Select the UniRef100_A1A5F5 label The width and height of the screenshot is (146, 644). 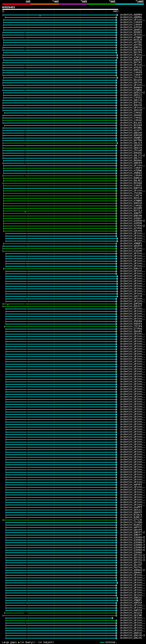[x=131, y=507]
